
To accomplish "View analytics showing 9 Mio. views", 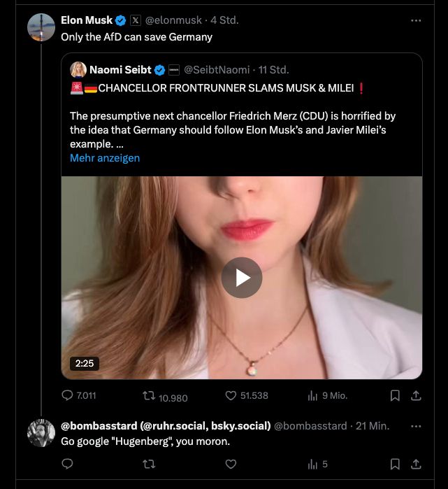I will tap(313, 395).
